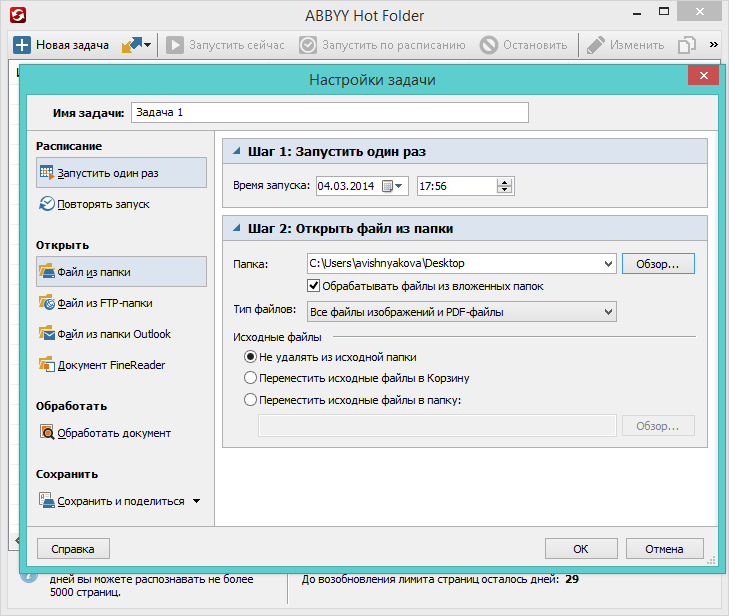Confirm with the OK button
Image resolution: width=729 pixels, height=616 pixels.
point(581,549)
